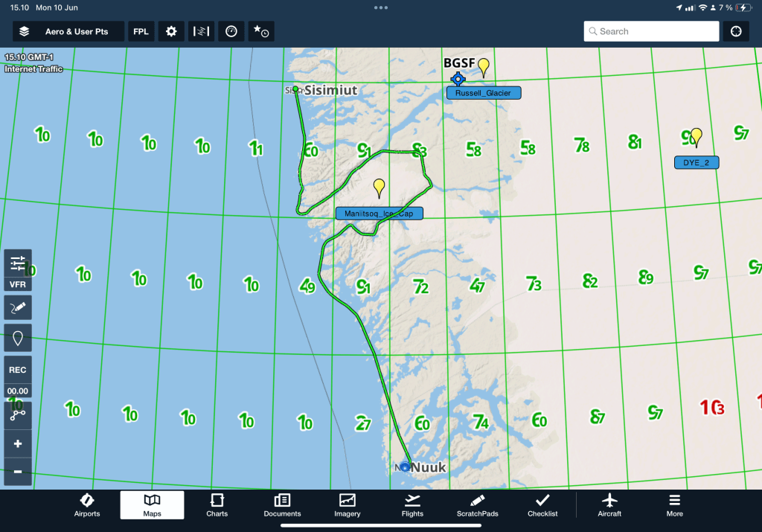
Task: Tap the drop pin marker tool
Action: coord(18,338)
